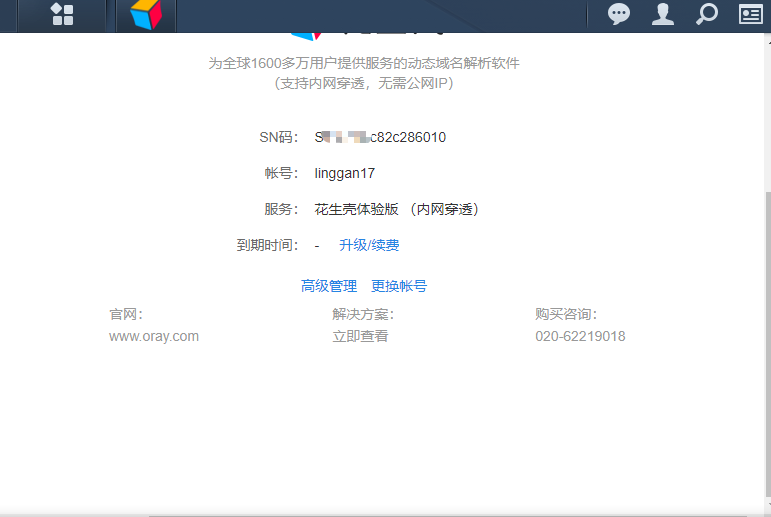Select the service text 花生壳体验版
The width and height of the screenshot is (771, 517).
(356, 210)
